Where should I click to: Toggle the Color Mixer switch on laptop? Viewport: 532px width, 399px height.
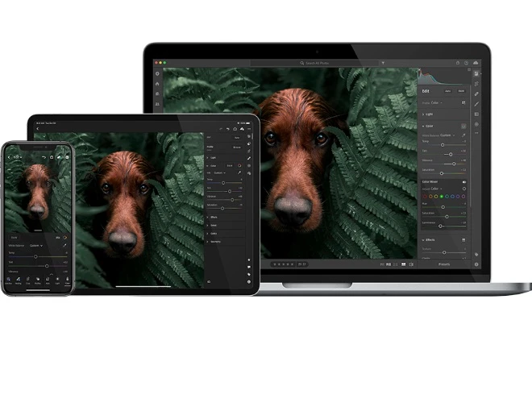click(x=464, y=182)
